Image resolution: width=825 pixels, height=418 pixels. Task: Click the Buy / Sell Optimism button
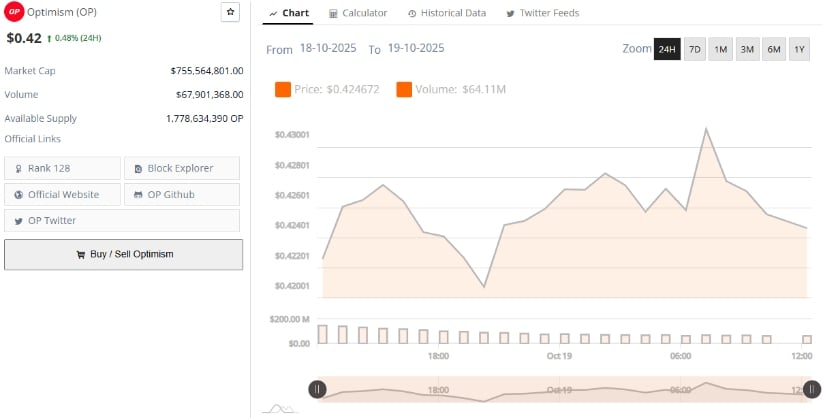tap(124, 254)
